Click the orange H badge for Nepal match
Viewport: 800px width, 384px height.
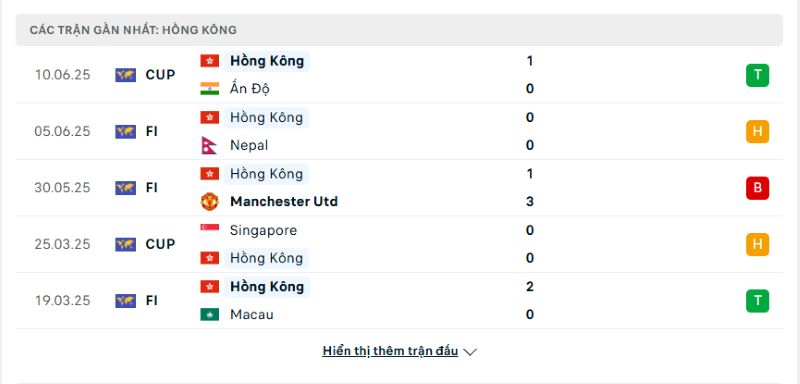(757, 132)
